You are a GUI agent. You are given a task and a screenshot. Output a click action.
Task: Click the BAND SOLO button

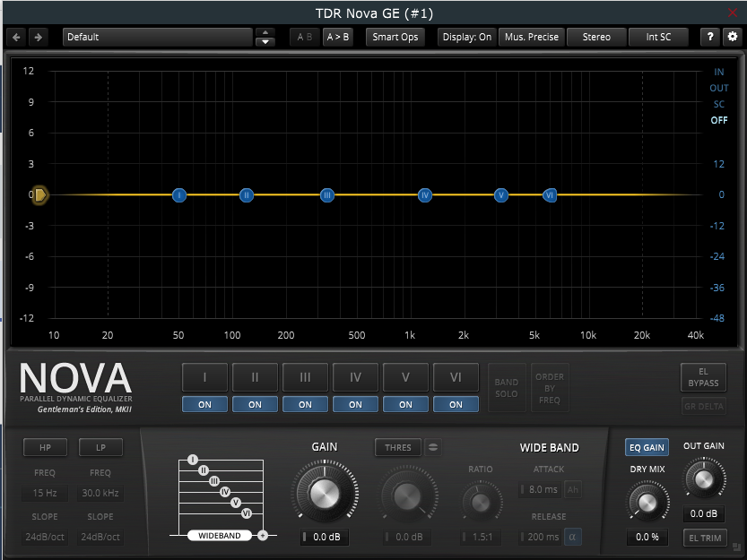tap(507, 388)
